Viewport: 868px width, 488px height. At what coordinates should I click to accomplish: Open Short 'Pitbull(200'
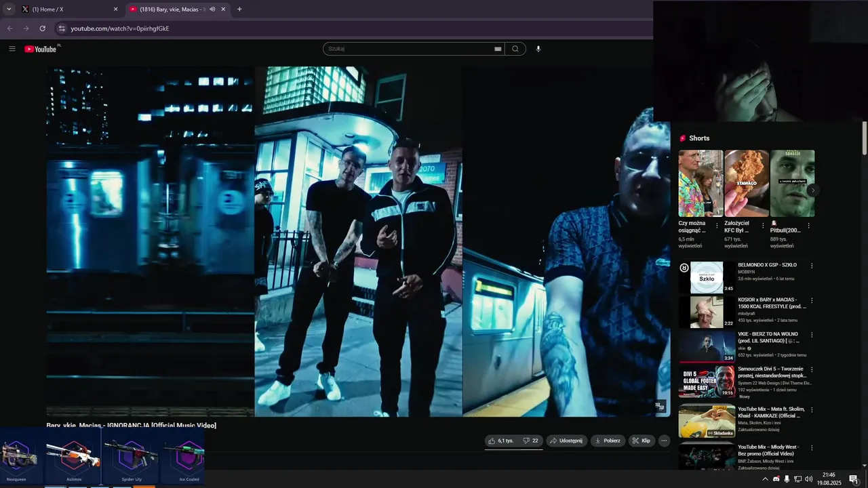pos(792,184)
